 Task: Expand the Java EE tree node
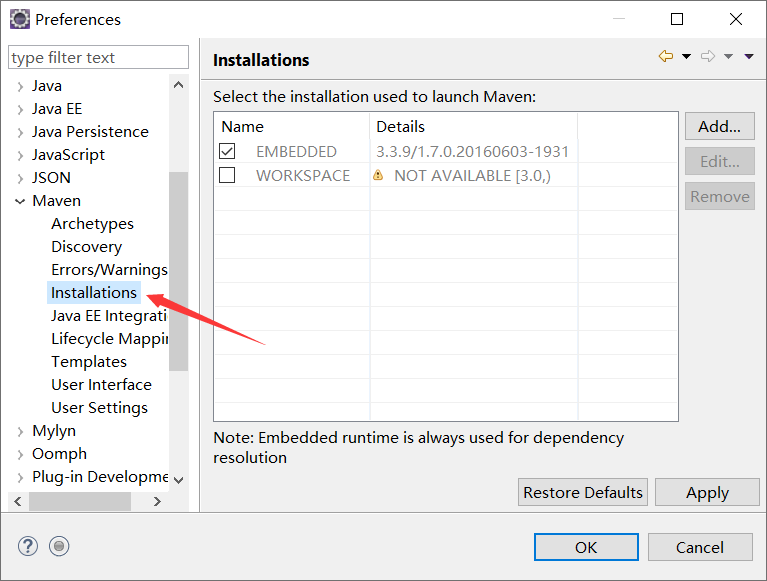pyautogui.click(x=20, y=110)
